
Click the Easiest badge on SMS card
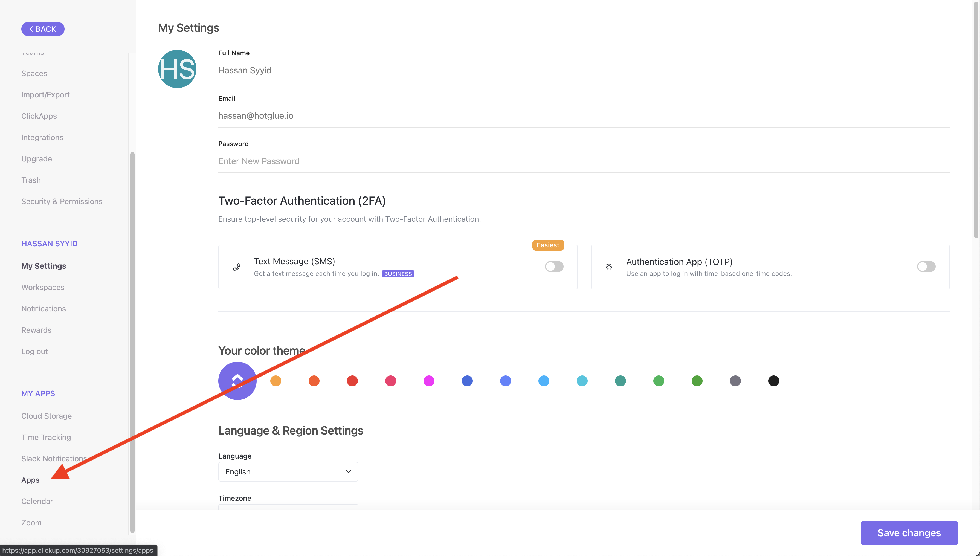click(x=548, y=245)
